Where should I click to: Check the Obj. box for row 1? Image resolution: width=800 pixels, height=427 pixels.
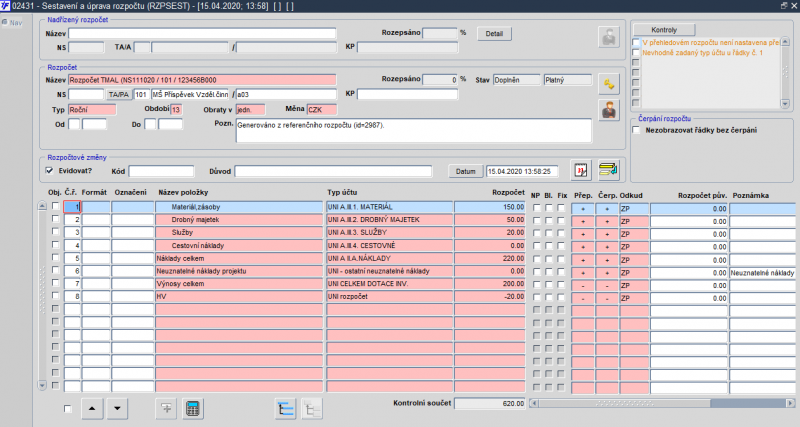coord(56,206)
